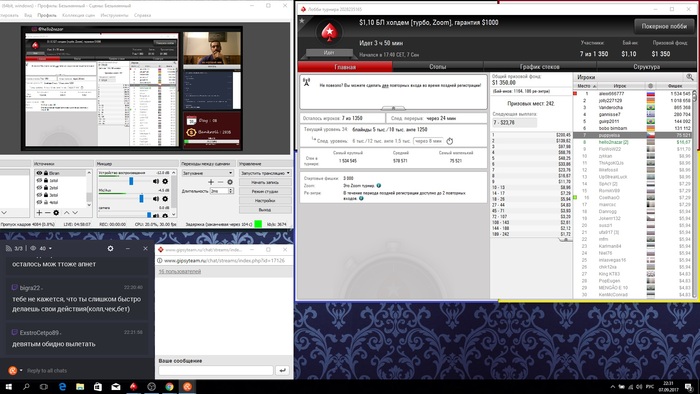Toggle lock on 2stol source
The height and width of the screenshot is (394, 700).
coord(46,188)
